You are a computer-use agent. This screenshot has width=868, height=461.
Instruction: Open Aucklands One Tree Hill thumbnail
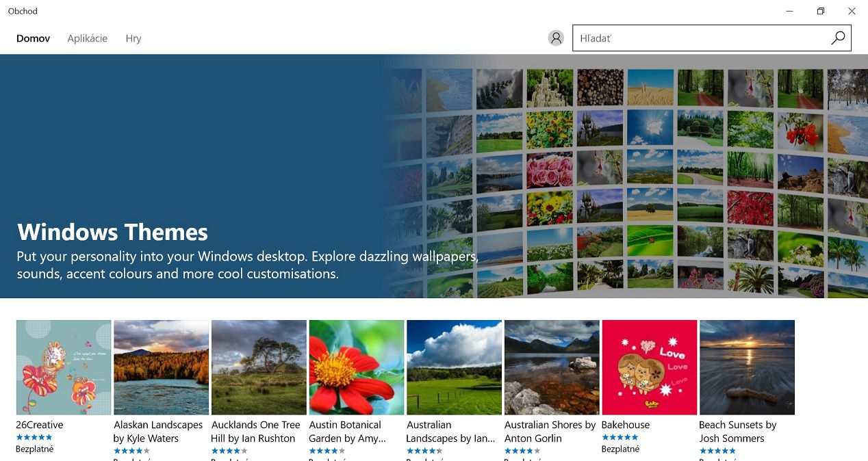pos(259,367)
